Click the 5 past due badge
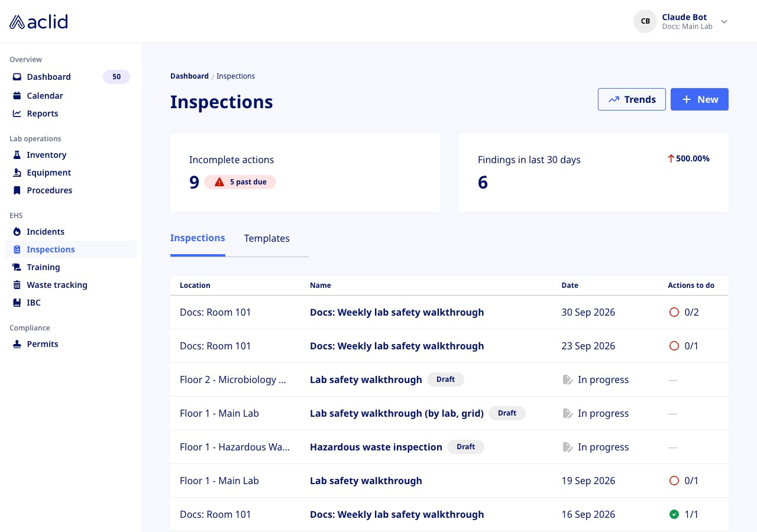This screenshot has width=757, height=532. tap(240, 182)
